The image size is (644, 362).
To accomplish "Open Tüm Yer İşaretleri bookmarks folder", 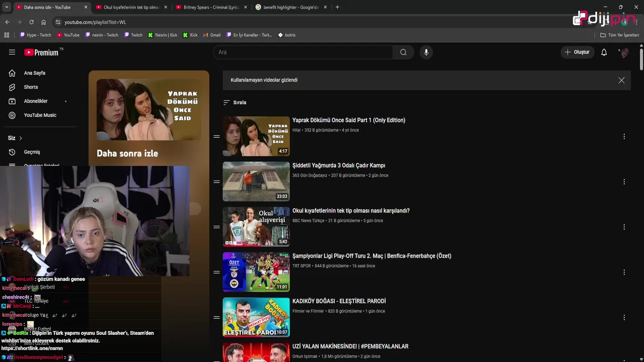I will tap(619, 35).
